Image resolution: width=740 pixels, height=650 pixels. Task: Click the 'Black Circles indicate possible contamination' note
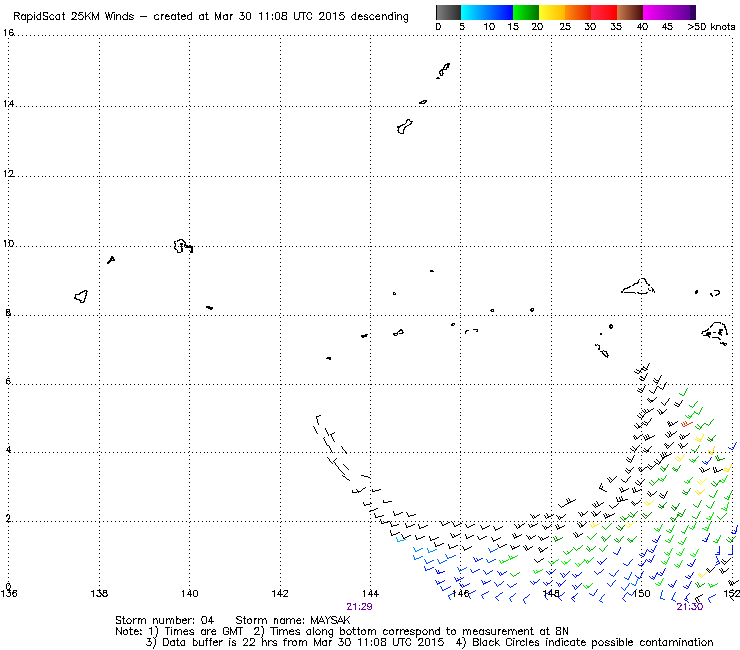(593, 642)
